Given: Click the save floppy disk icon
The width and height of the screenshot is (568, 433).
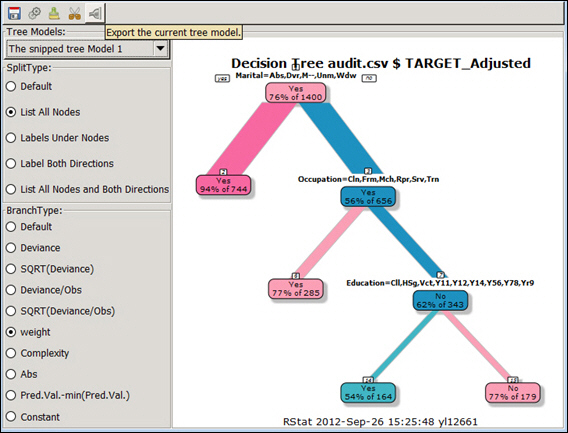Looking at the screenshot, I should click(14, 13).
